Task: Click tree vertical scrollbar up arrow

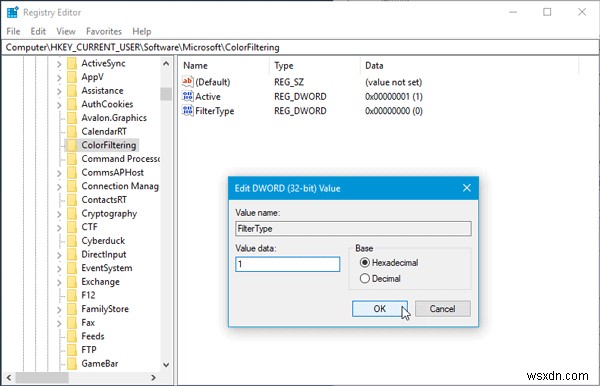Action: coord(166,64)
